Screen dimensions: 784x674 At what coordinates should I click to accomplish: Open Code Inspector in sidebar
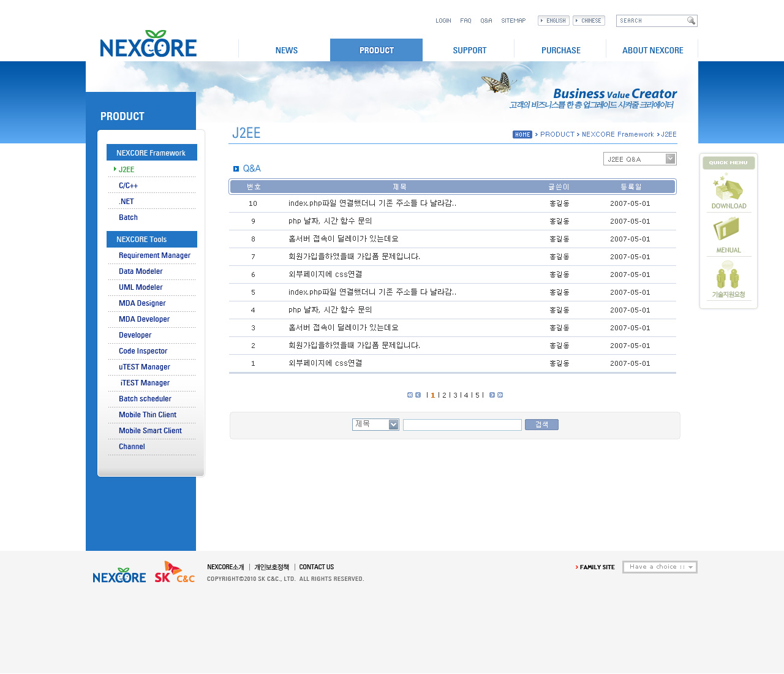pos(143,351)
